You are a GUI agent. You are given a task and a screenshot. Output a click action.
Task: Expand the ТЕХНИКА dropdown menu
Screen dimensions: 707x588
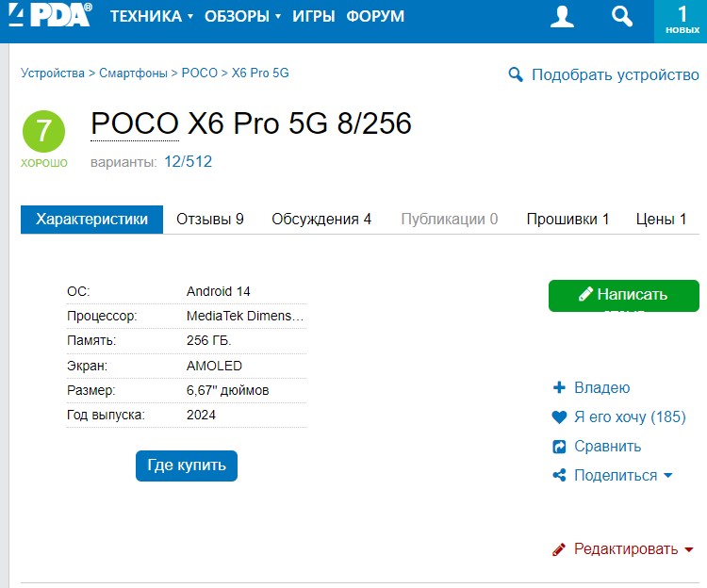pyautogui.click(x=151, y=16)
